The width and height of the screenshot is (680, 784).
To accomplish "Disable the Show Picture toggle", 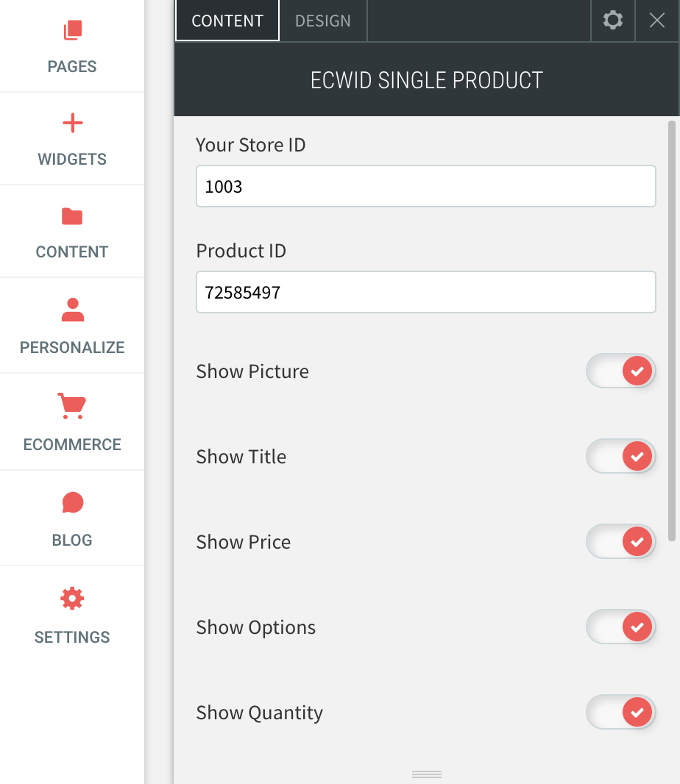I will (620, 371).
